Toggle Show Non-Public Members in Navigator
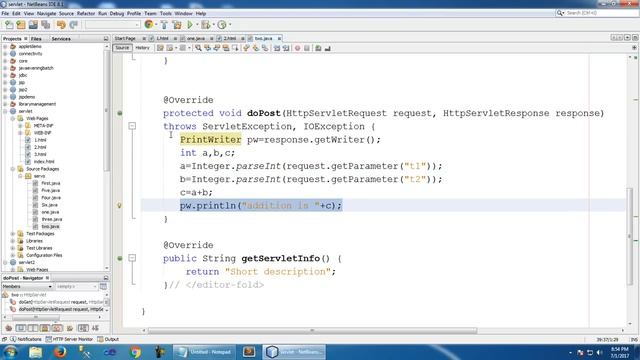 coord(45,328)
